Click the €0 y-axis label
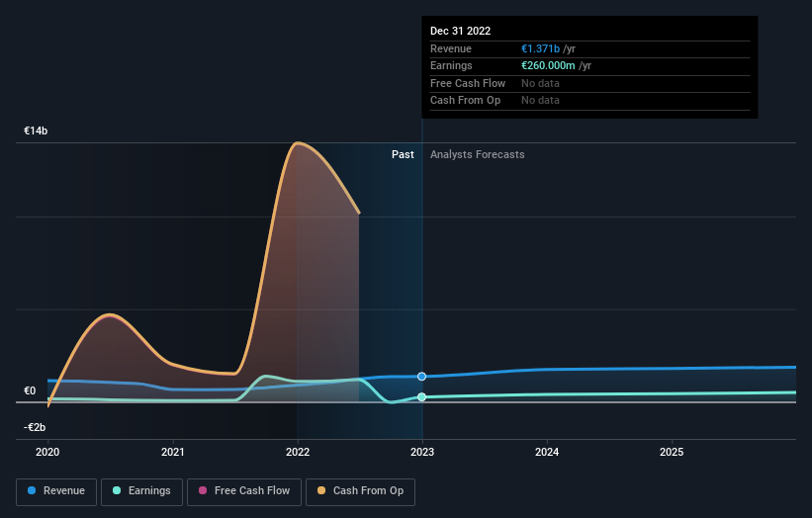 coord(30,390)
